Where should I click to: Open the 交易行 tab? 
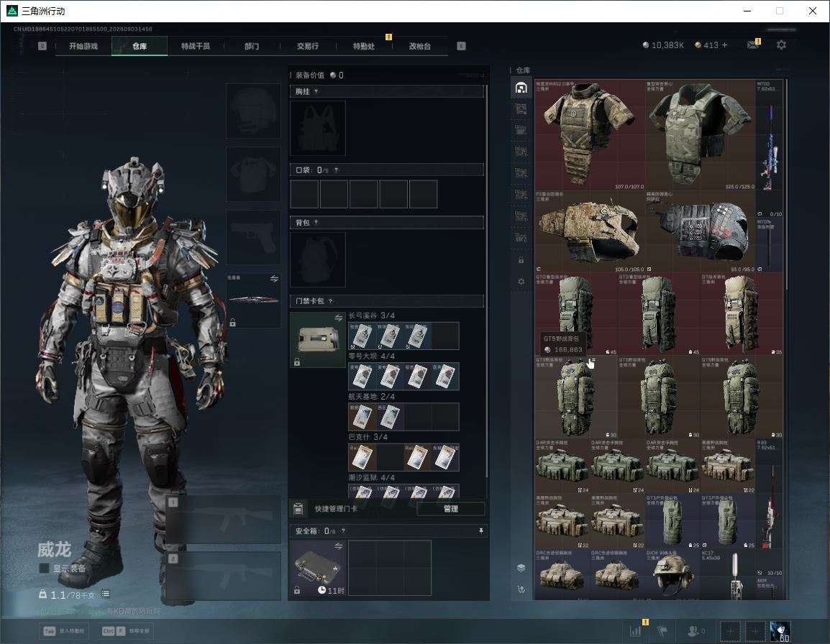(x=308, y=46)
